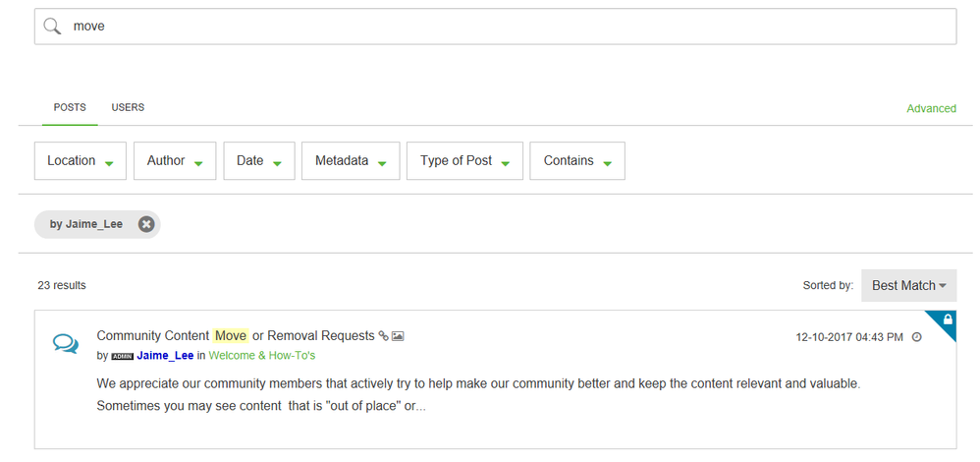Select the POSTS tab
980x462 pixels.
click(70, 108)
